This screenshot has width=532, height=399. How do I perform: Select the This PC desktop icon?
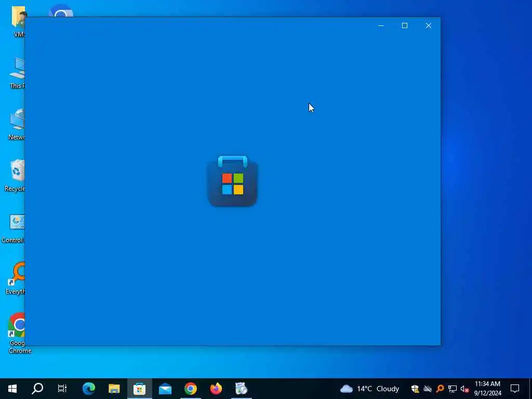17,73
